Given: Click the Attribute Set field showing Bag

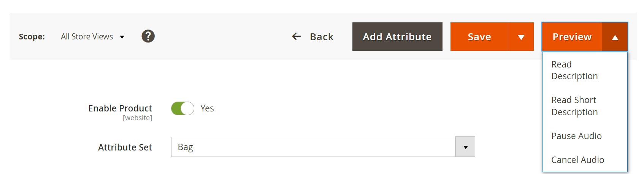Looking at the screenshot, I should click(313, 147).
